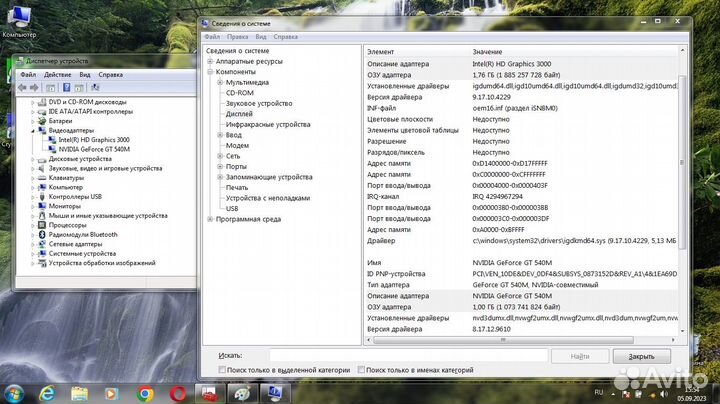The height and width of the screenshot is (404, 720).
Task: Select the Процессоры category icon
Action: click(x=42, y=225)
